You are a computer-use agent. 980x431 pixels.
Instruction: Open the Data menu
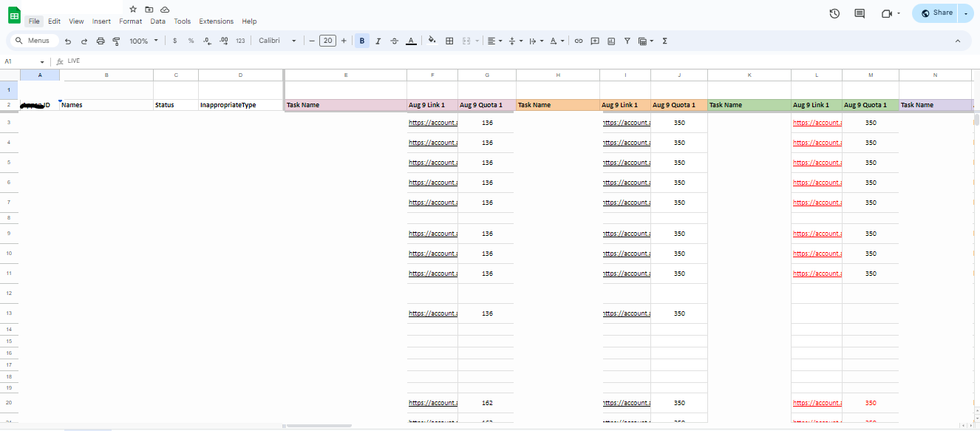pyautogui.click(x=157, y=21)
